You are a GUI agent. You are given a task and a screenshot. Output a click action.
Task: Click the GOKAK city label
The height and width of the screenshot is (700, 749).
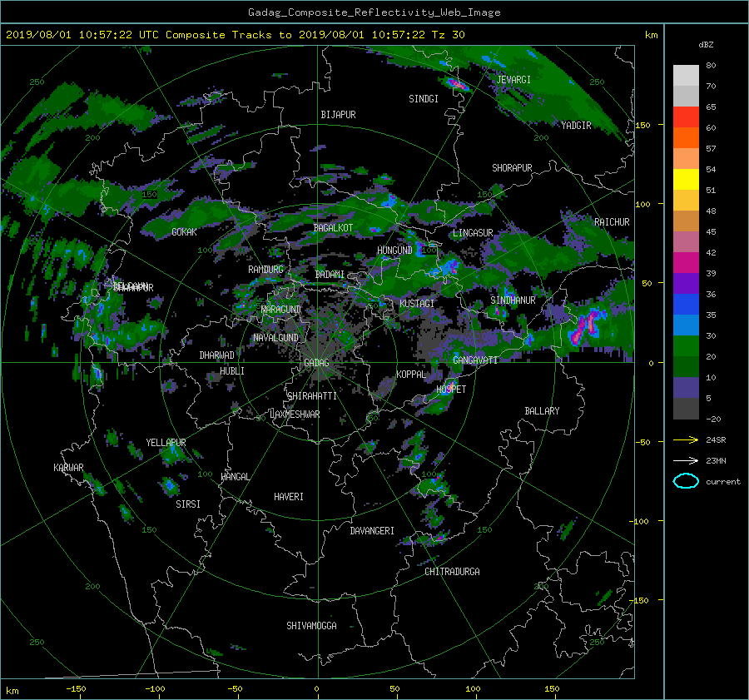coord(184,232)
